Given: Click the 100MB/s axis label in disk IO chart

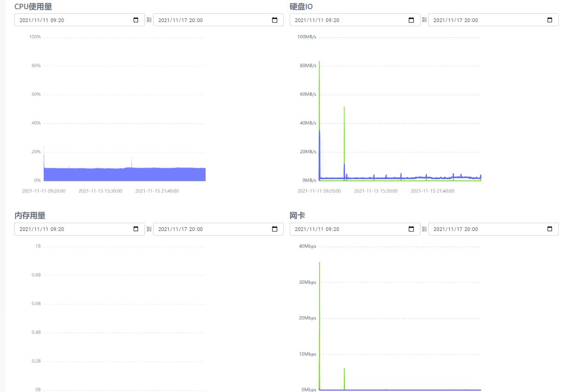Looking at the screenshot, I should (x=306, y=37).
